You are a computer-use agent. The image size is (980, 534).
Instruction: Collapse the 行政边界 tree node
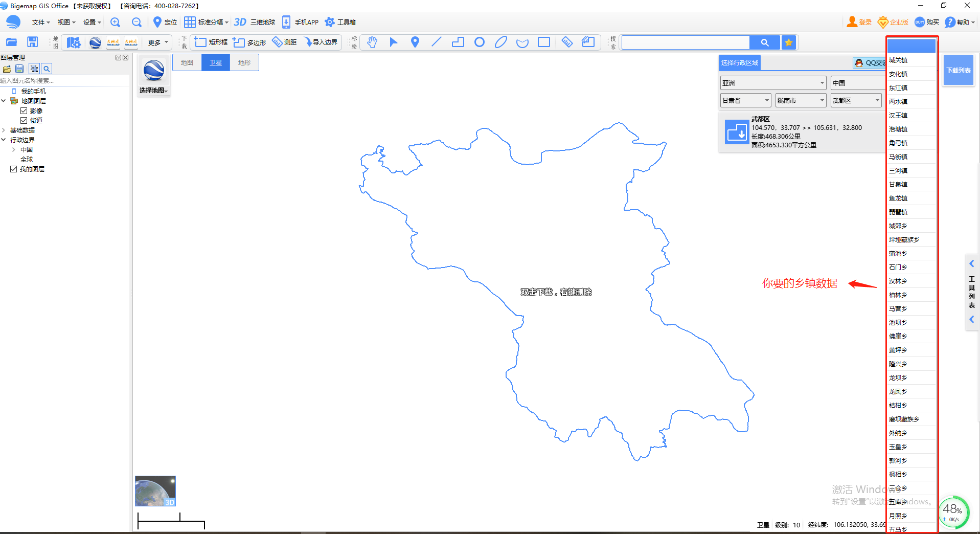pyautogui.click(x=4, y=140)
